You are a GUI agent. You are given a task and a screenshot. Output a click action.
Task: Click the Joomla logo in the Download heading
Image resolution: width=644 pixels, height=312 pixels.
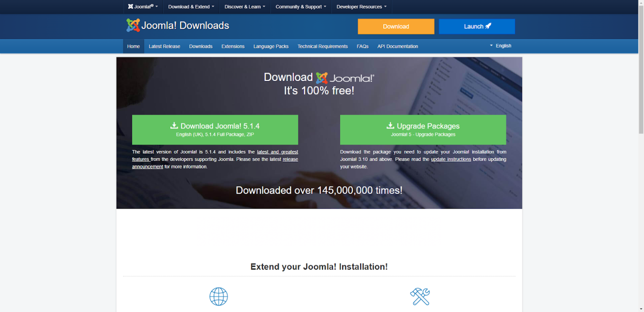click(322, 77)
